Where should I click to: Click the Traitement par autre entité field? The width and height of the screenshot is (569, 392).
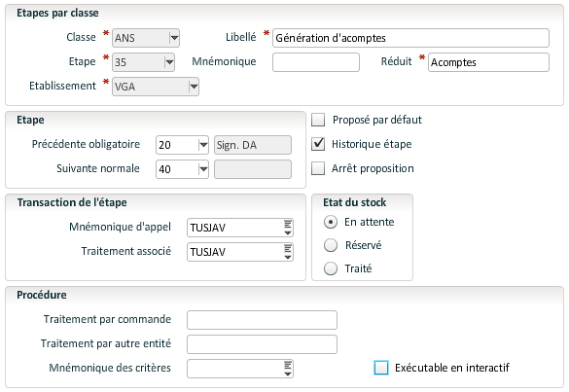262,344
